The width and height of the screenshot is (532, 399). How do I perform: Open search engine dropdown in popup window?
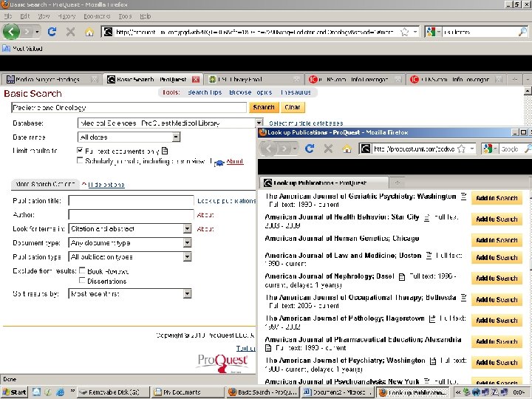tap(495, 149)
